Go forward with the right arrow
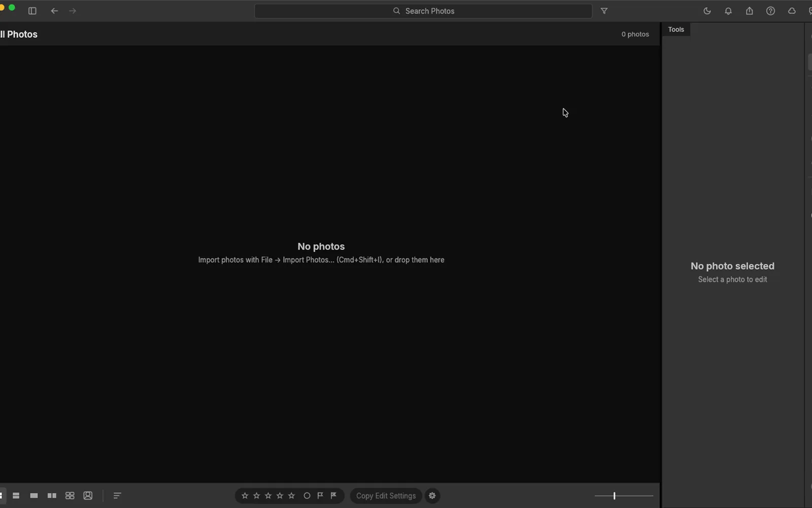The height and width of the screenshot is (508, 812). 73,11
